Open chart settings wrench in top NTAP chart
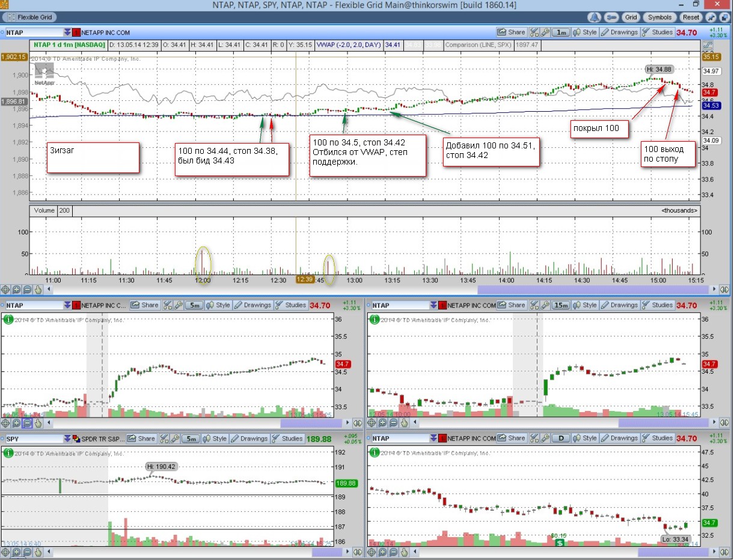Screen dimensions: 734x560 [545, 32]
